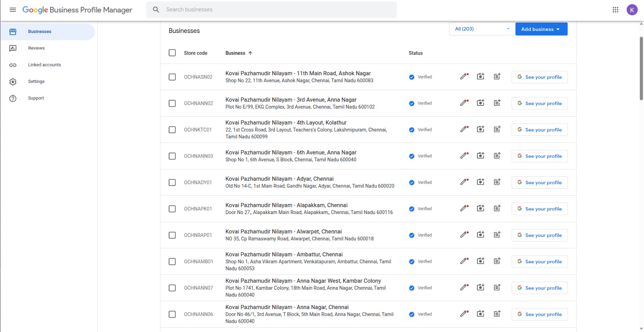Click create post icon for OCHNKTC01 row
The height and width of the screenshot is (332, 644).
coord(497,130)
